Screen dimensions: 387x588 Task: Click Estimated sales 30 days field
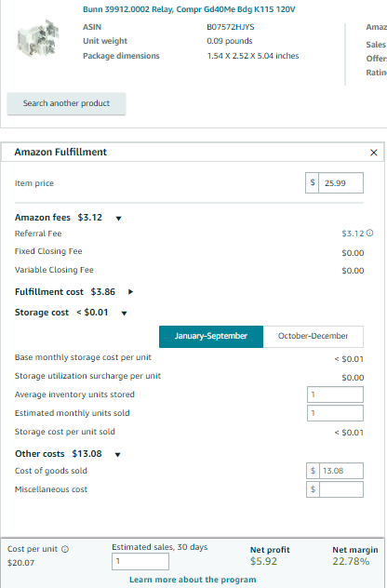click(x=140, y=561)
